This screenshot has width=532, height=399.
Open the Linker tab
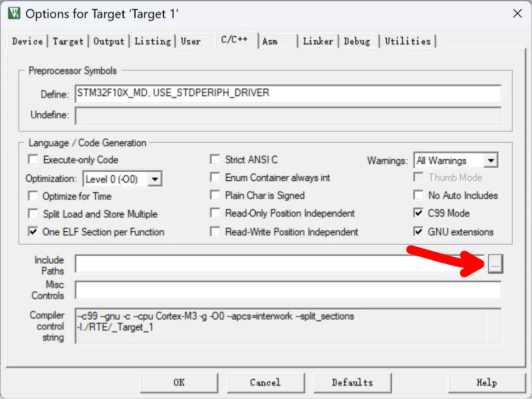point(318,41)
